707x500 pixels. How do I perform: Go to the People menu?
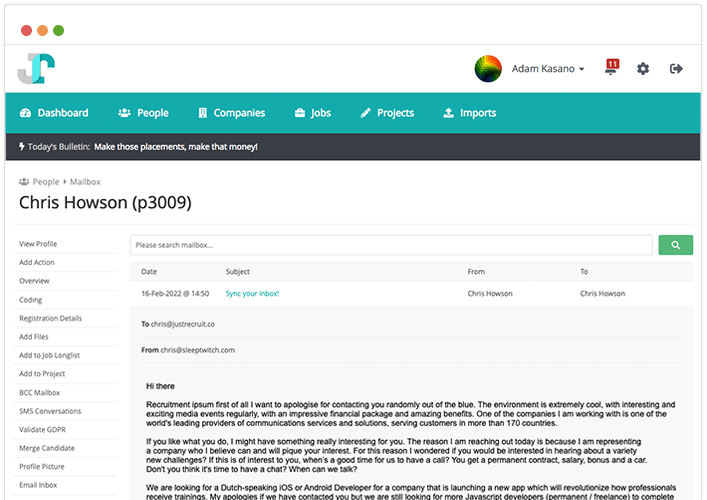[143, 113]
